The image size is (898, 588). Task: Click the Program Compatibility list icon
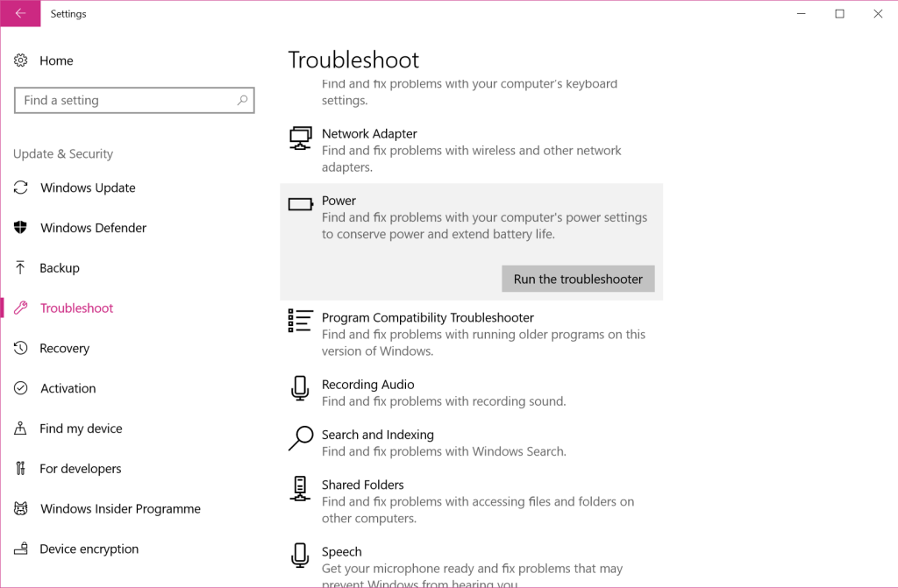click(x=300, y=321)
